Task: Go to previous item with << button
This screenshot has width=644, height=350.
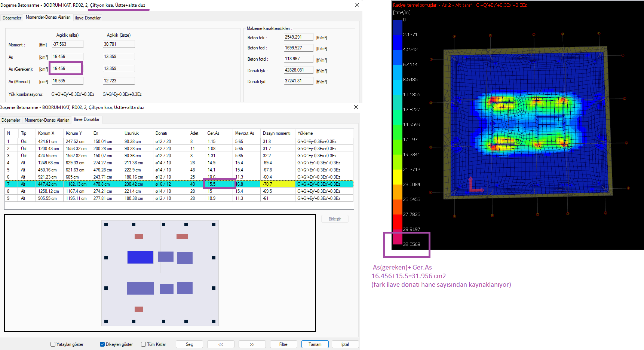Action: (x=221, y=344)
